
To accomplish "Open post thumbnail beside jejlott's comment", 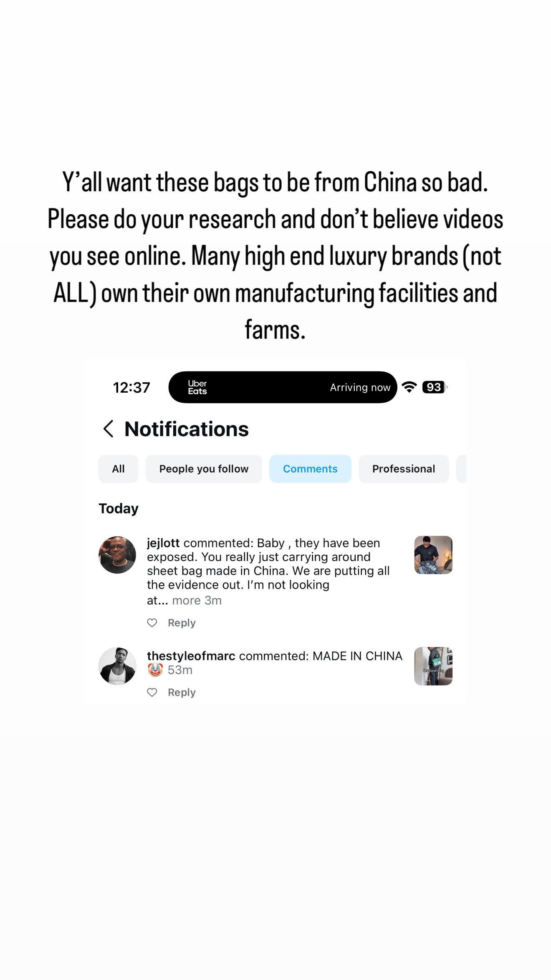I will 433,555.
